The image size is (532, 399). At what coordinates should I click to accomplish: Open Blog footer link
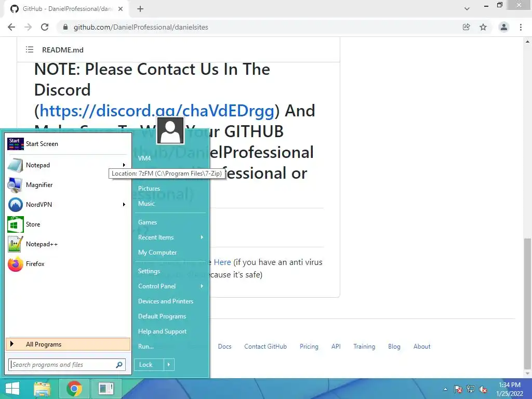click(x=394, y=347)
